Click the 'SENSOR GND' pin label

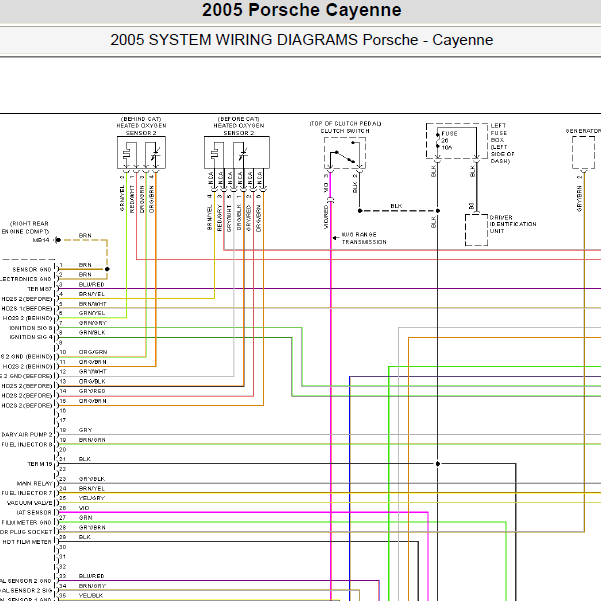tap(32, 269)
